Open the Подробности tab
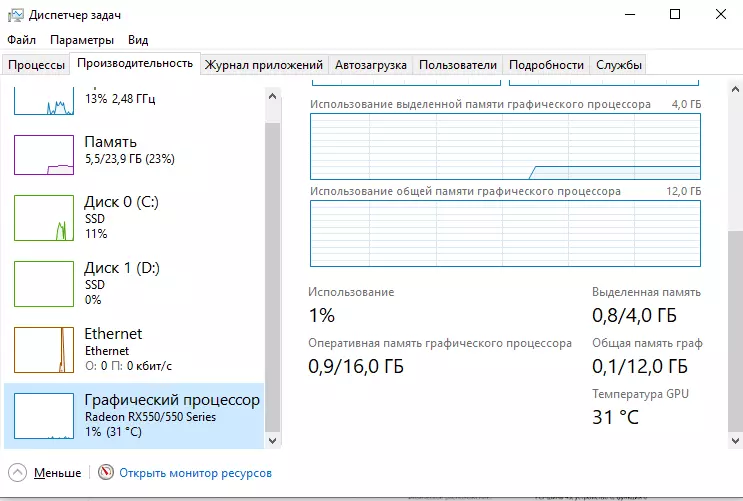 pos(546,65)
